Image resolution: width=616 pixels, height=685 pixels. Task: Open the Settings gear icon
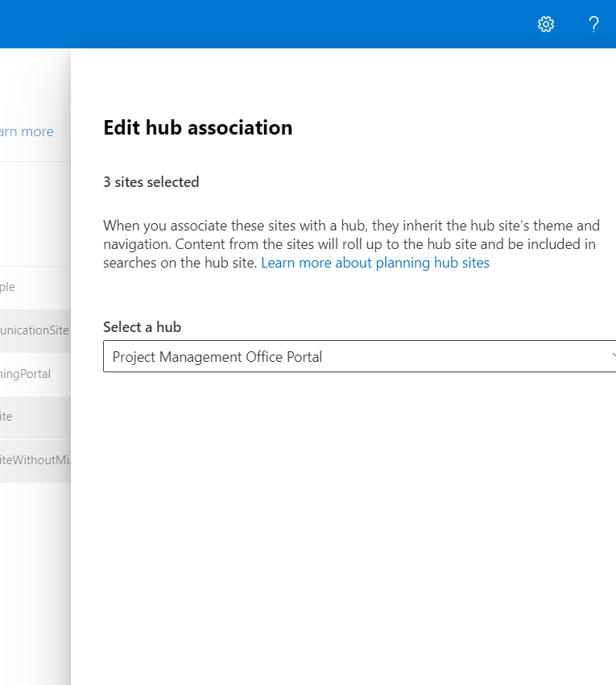pos(546,24)
